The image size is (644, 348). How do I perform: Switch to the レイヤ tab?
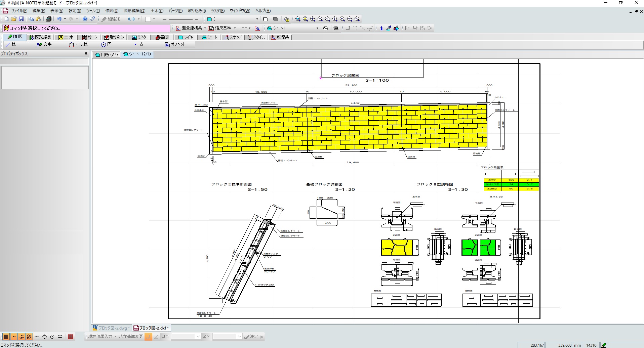click(186, 37)
